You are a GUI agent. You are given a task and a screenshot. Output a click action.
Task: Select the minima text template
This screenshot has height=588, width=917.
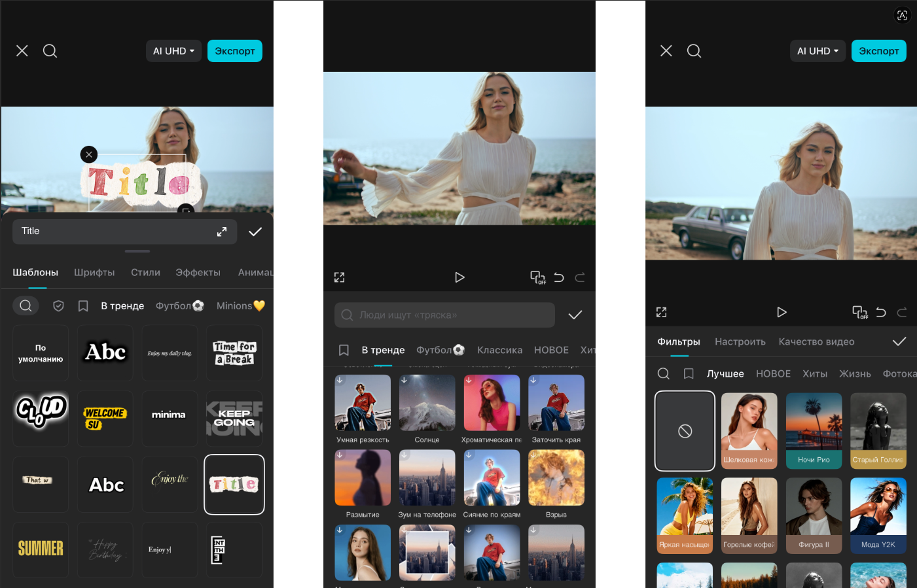tap(170, 419)
